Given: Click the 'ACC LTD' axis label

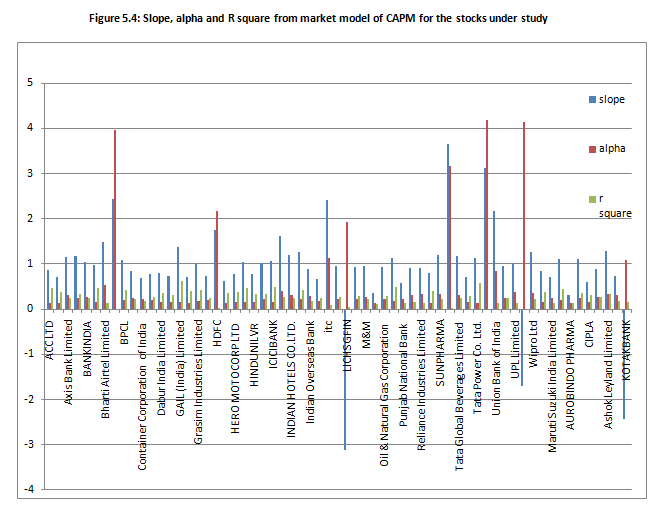Looking at the screenshot, I should point(49,340).
